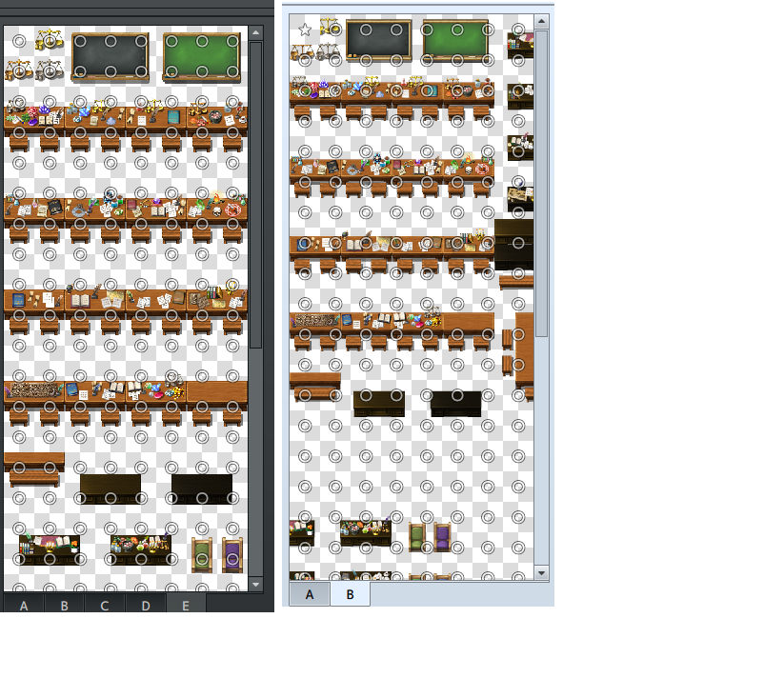Pick the gold scale beside the star tile
Image resolution: width=784 pixels, height=698 pixels.
[x=331, y=27]
